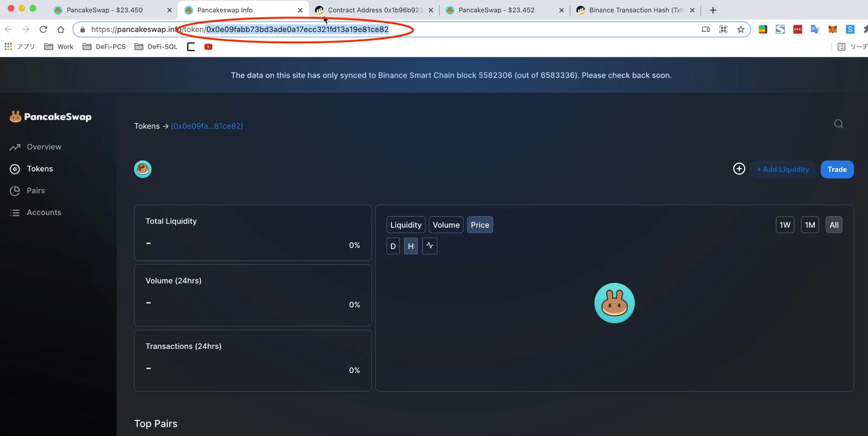868x436 pixels.
Task: Switch the chart to Price
Action: (x=480, y=225)
